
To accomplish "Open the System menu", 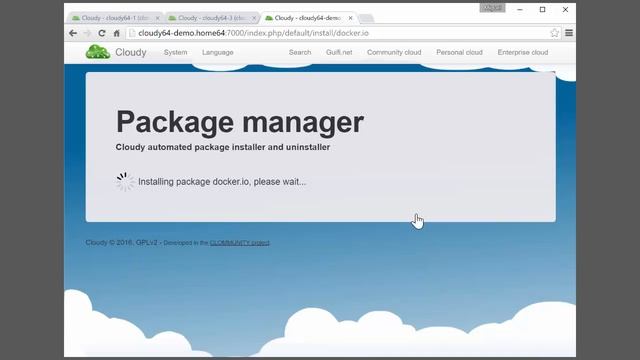I will 176,52.
